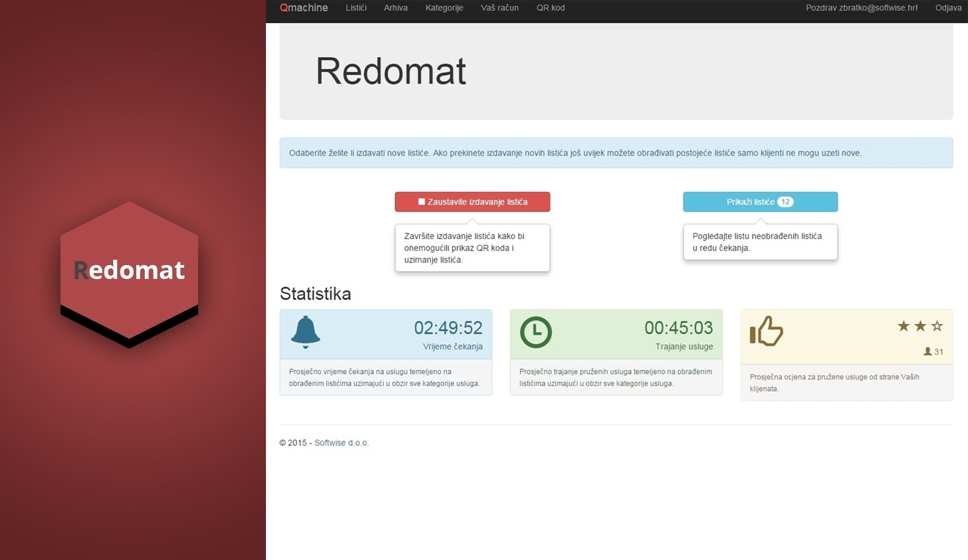Click the red Redomat hexagon logo
Viewport: 968px width, 560px height.
point(129,271)
